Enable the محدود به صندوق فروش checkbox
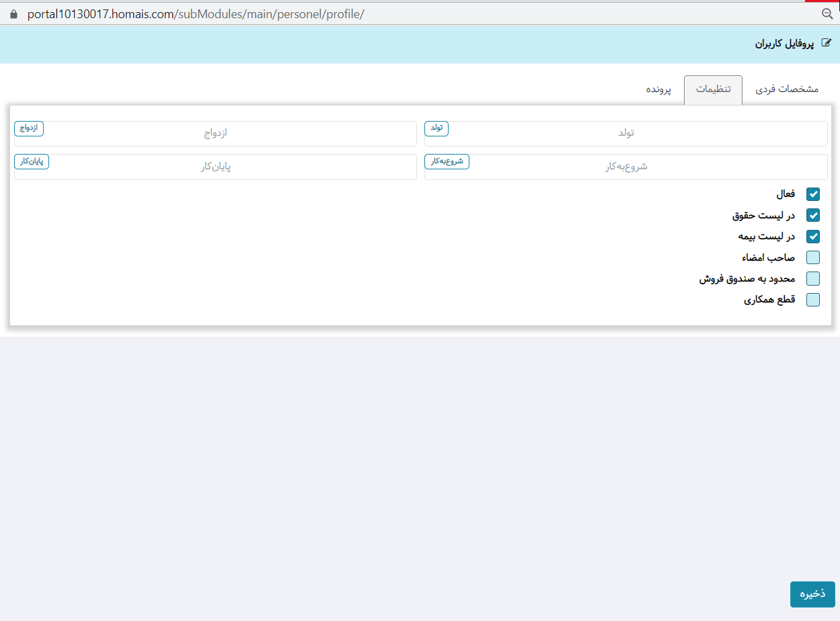The width and height of the screenshot is (840, 621). 813,278
